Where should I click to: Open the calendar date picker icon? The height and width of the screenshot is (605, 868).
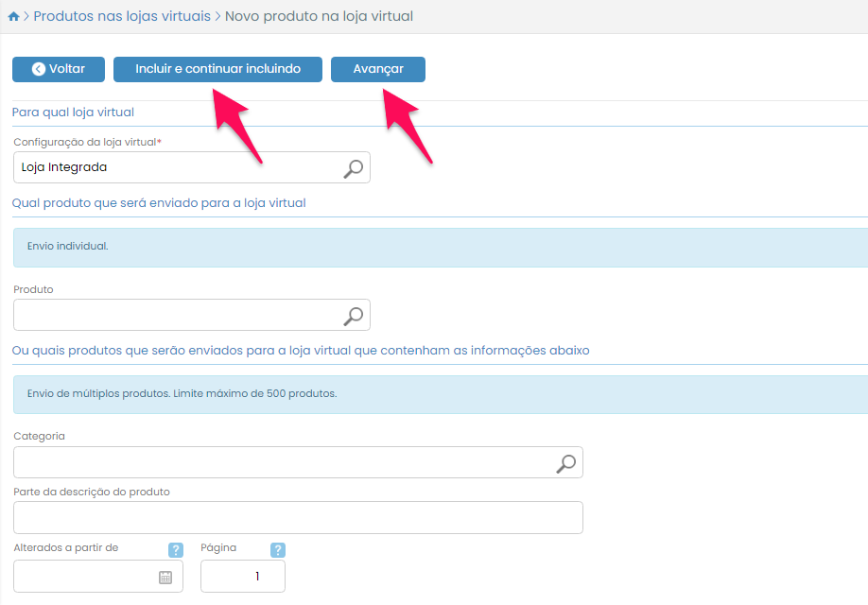165,577
